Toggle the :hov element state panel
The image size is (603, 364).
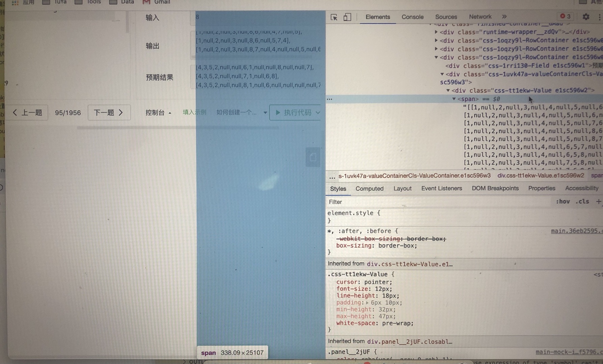click(563, 202)
